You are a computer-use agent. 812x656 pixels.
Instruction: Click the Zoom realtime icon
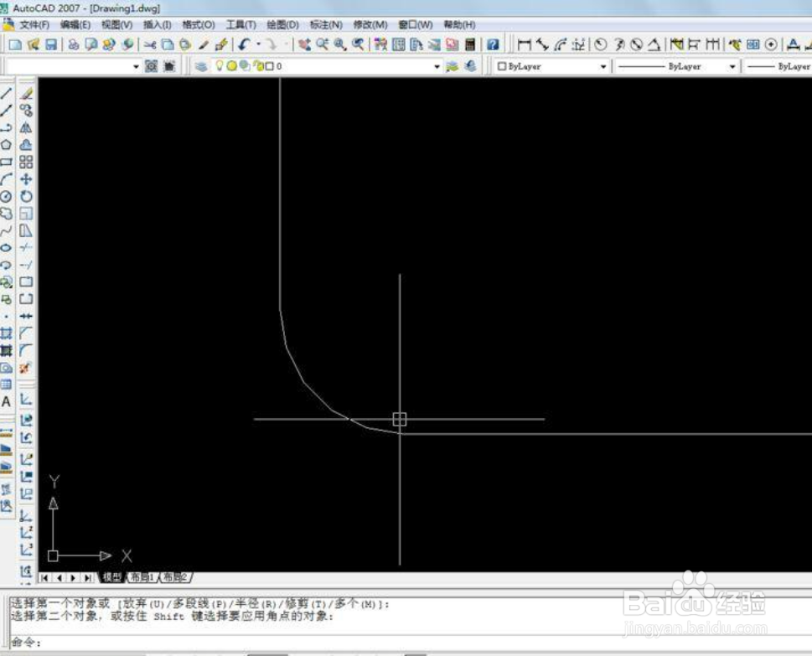click(x=322, y=44)
